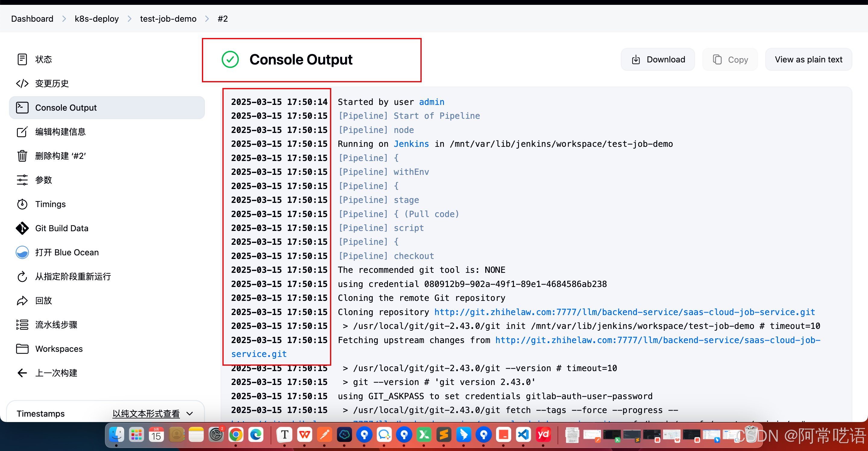The width and height of the screenshot is (868, 451).
Task: Click the Status page icon in sidebar
Action: point(22,59)
